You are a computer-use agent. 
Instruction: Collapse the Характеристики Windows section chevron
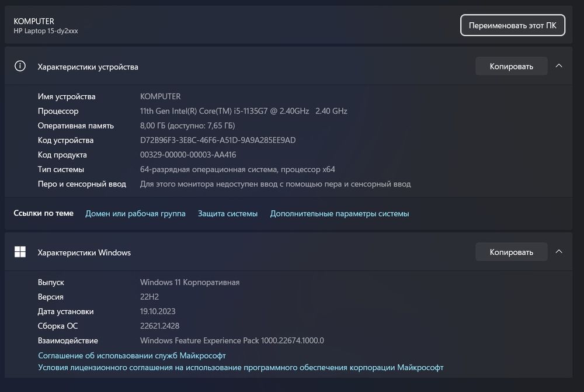[x=559, y=252]
